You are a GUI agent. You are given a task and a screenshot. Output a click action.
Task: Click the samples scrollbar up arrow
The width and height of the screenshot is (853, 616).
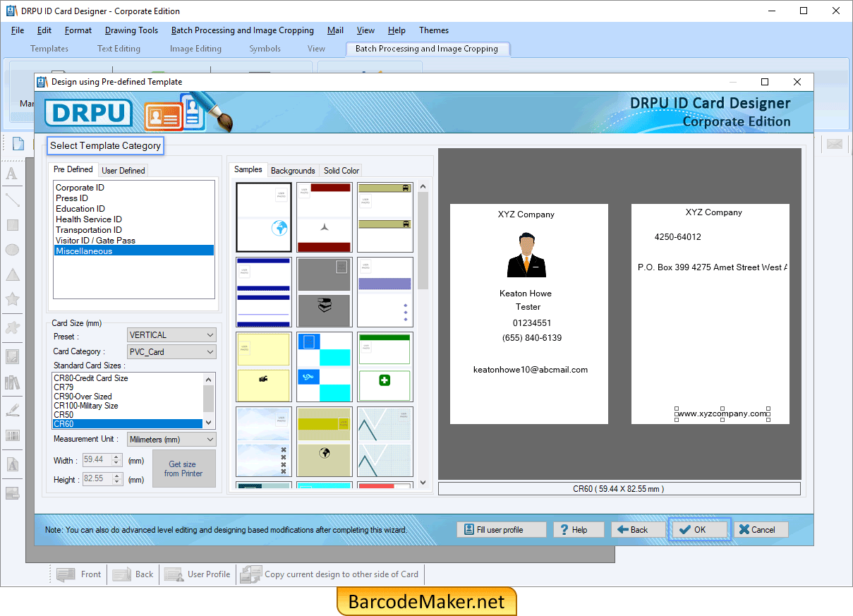(423, 187)
